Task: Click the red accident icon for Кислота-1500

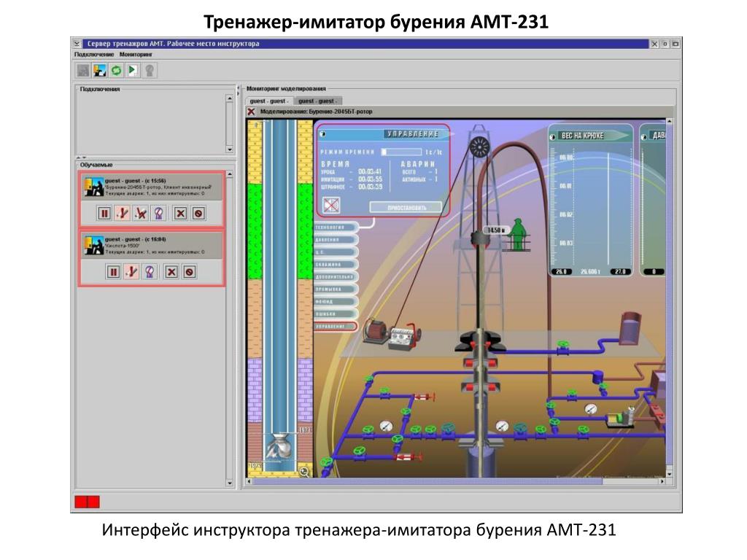Action: point(131,272)
